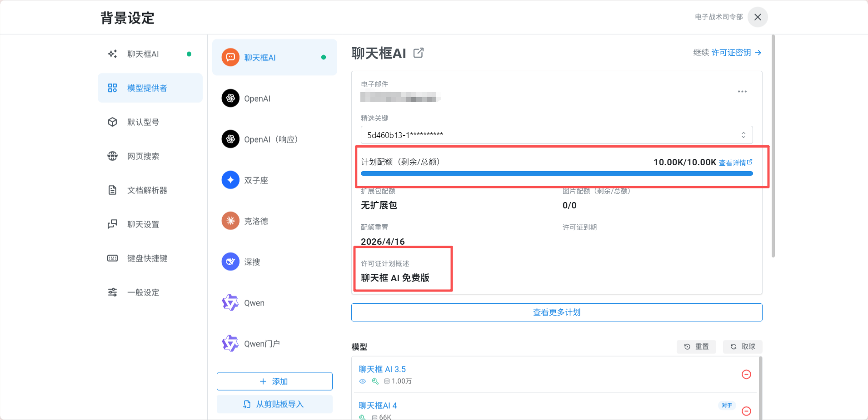Click 查看详情 link for plan quota
This screenshot has width=868, height=420.
(x=735, y=163)
